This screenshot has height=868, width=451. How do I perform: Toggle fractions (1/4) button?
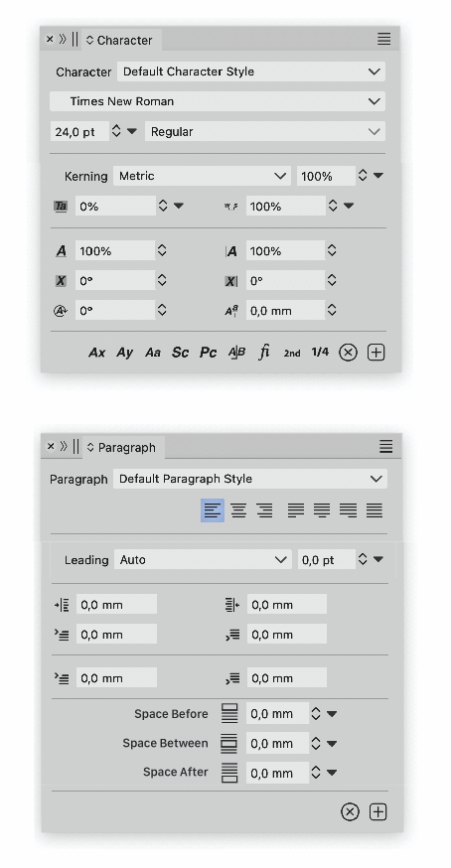[320, 353]
